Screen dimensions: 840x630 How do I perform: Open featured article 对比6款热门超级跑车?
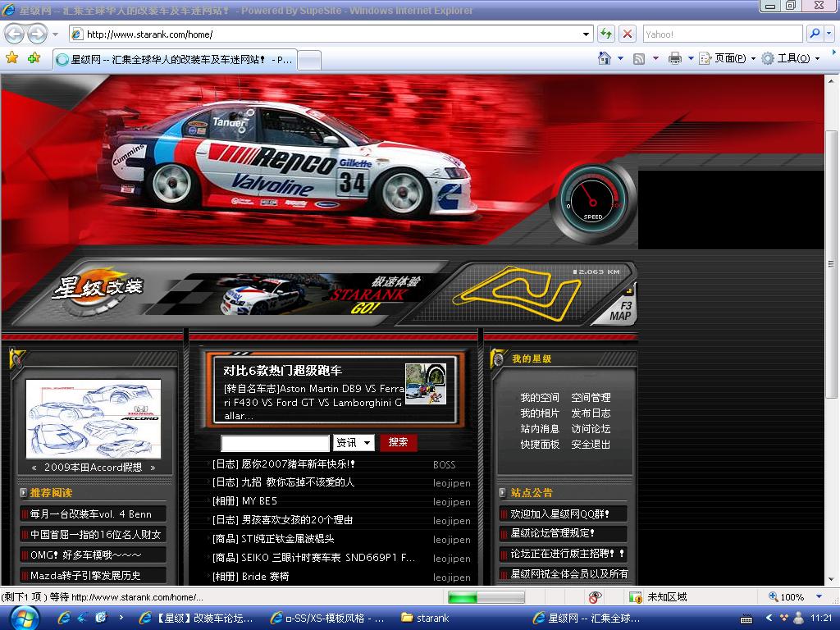click(282, 370)
